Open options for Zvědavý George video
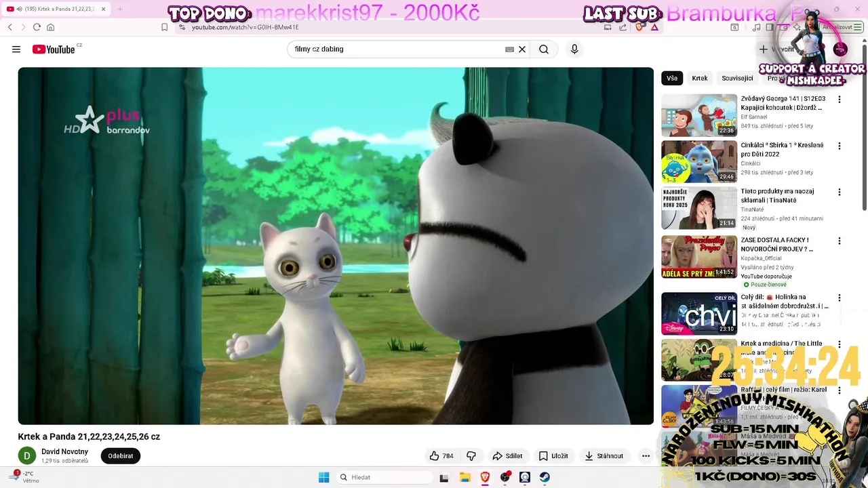 (x=840, y=100)
